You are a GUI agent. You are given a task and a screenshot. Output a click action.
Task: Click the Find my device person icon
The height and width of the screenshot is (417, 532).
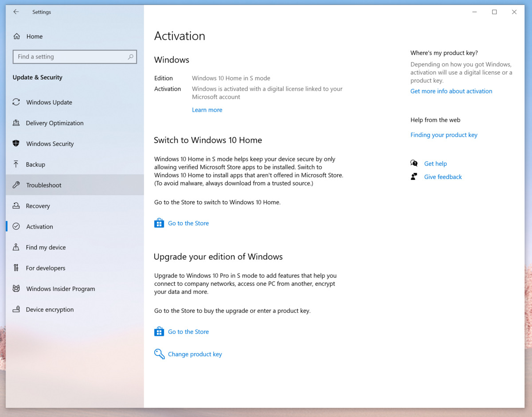coord(16,247)
